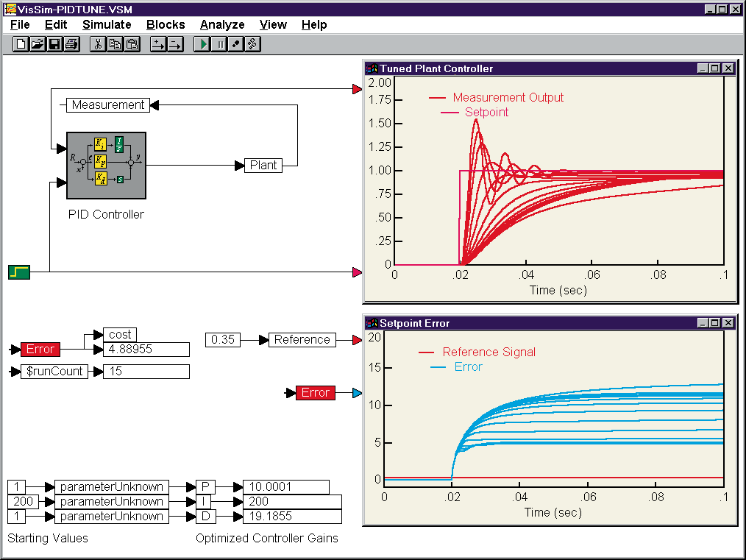Click the Measurement block
Image resolution: width=746 pixels, height=560 pixels.
107,105
